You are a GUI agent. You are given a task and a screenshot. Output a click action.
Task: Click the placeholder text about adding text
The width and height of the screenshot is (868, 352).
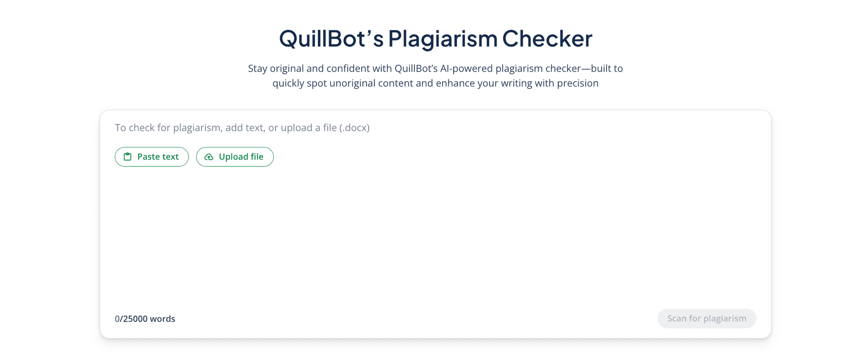coord(242,127)
